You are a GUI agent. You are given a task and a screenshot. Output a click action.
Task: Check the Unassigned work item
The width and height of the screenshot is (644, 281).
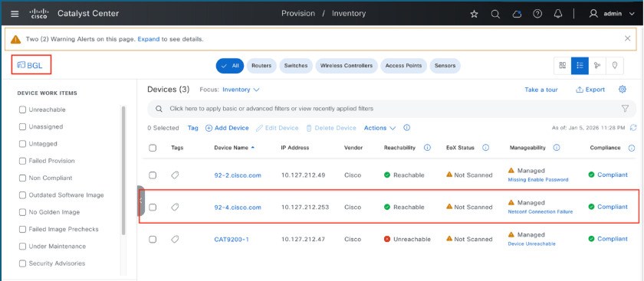[x=22, y=127]
